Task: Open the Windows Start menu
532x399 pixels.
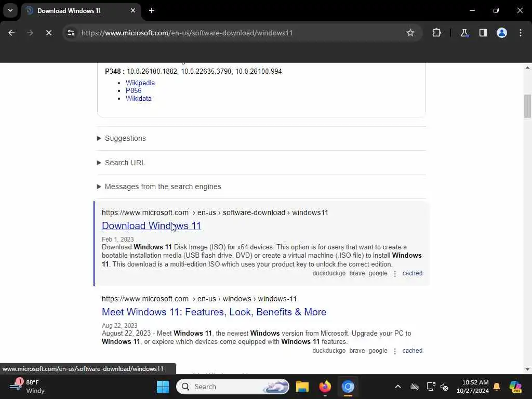Action: [x=163, y=387]
